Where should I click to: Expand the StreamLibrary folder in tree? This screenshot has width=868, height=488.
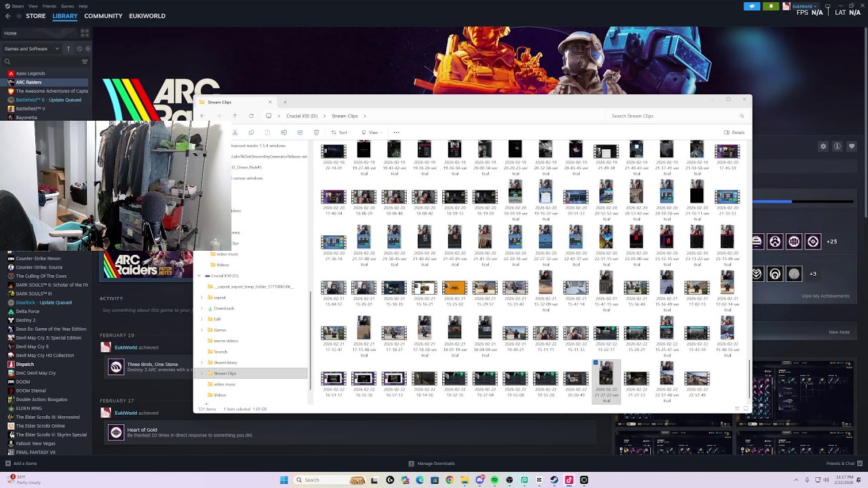[201, 363]
